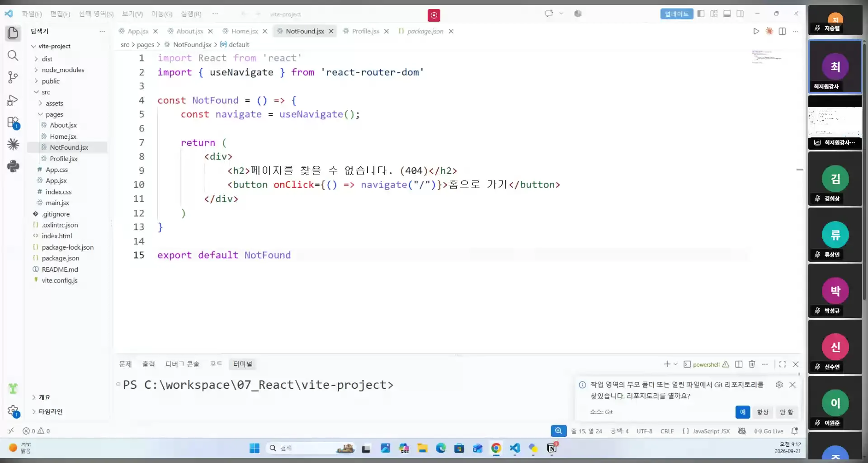Open the Search view in activity bar
The image size is (868, 463).
tap(13, 55)
